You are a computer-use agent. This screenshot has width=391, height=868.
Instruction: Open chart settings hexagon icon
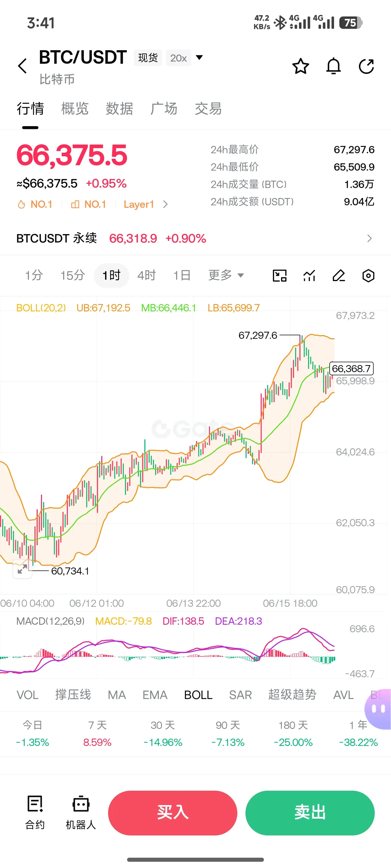[368, 276]
